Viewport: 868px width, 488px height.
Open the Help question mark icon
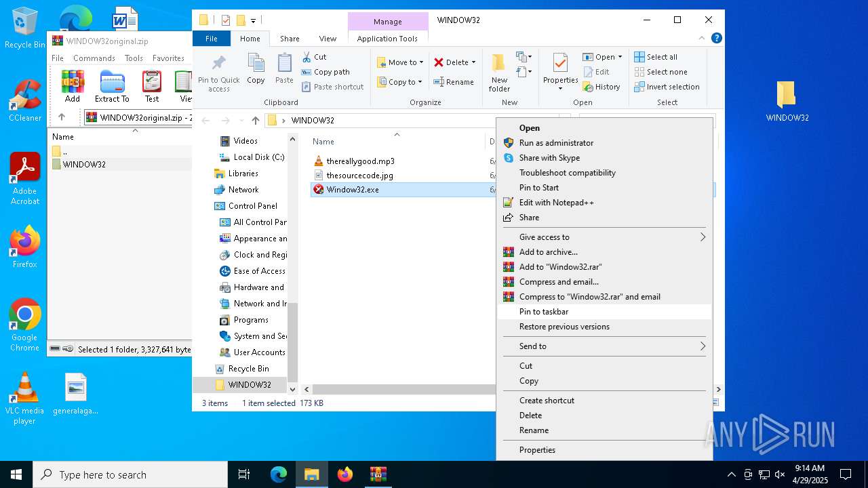pyautogui.click(x=717, y=39)
